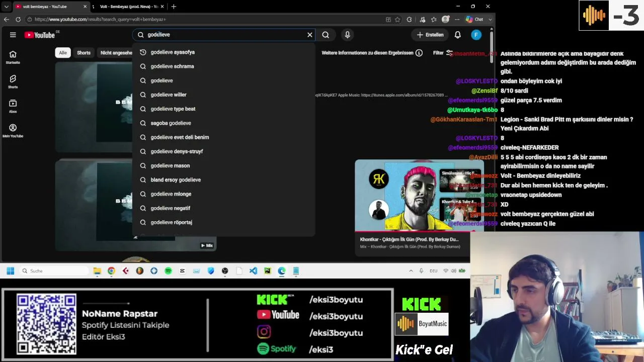Go to the YouTube home logo
The height and width of the screenshot is (362, 644).
[x=40, y=35]
